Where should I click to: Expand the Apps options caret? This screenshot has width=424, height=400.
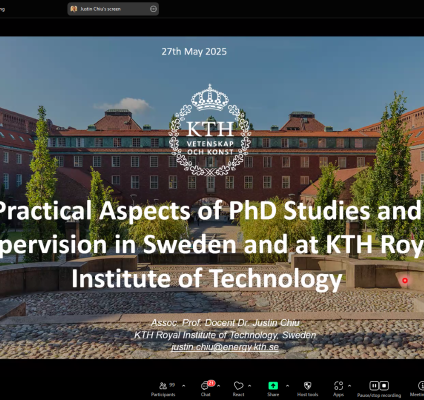pos(349,386)
